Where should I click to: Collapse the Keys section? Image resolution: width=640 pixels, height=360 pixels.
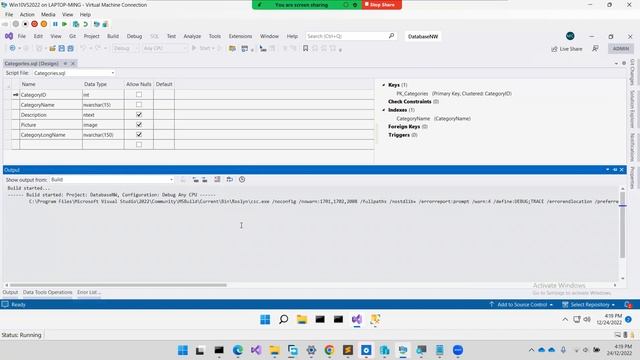point(384,85)
